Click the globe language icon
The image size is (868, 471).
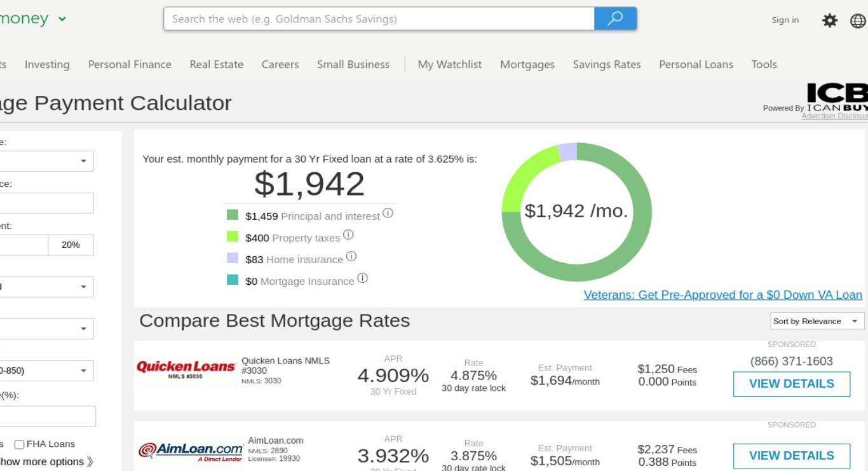(858, 20)
